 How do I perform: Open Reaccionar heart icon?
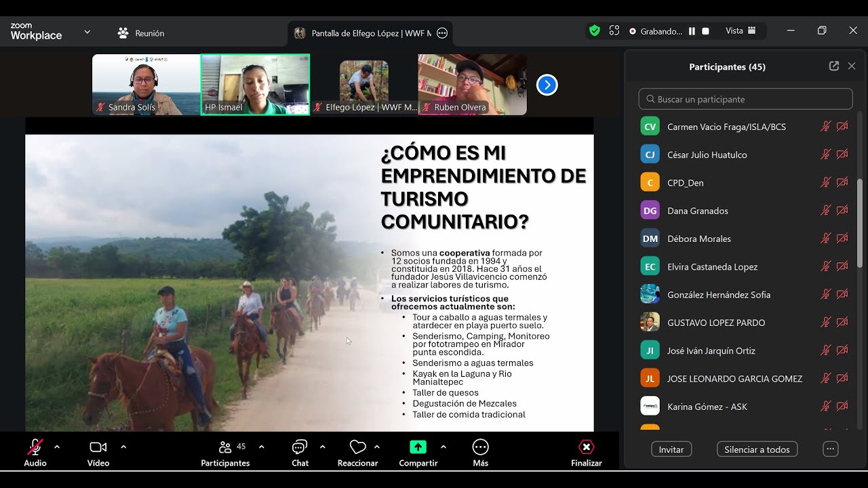point(357,447)
